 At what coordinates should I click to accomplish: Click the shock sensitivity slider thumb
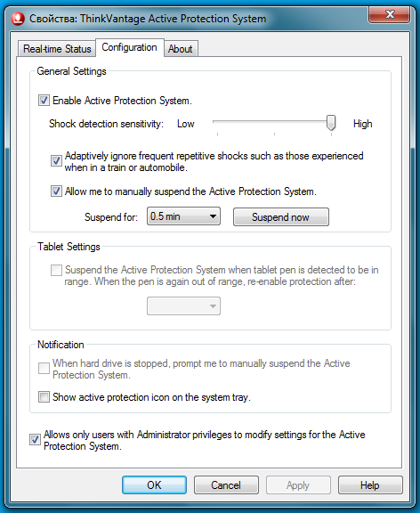click(331, 123)
